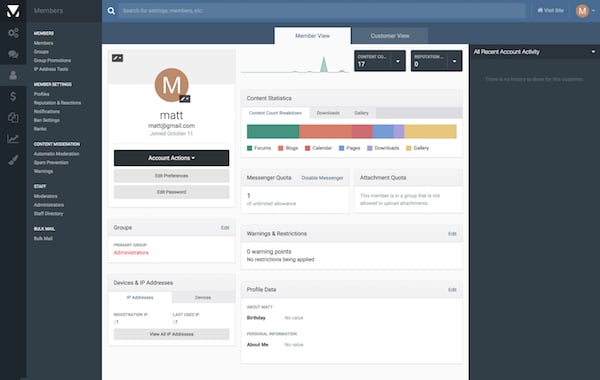Screen dimensions: 600x380
Task: Expand All Recent Account Activity filter
Action: click(593, 52)
